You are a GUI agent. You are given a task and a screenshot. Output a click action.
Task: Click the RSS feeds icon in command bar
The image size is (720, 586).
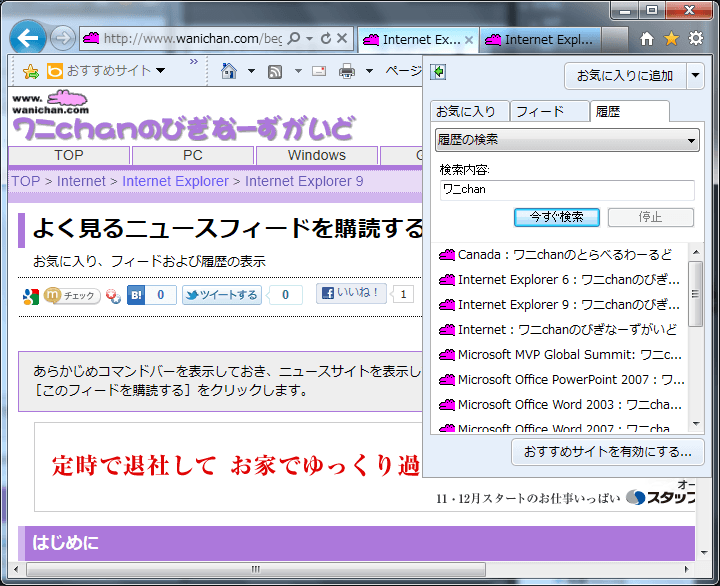pyautogui.click(x=275, y=72)
